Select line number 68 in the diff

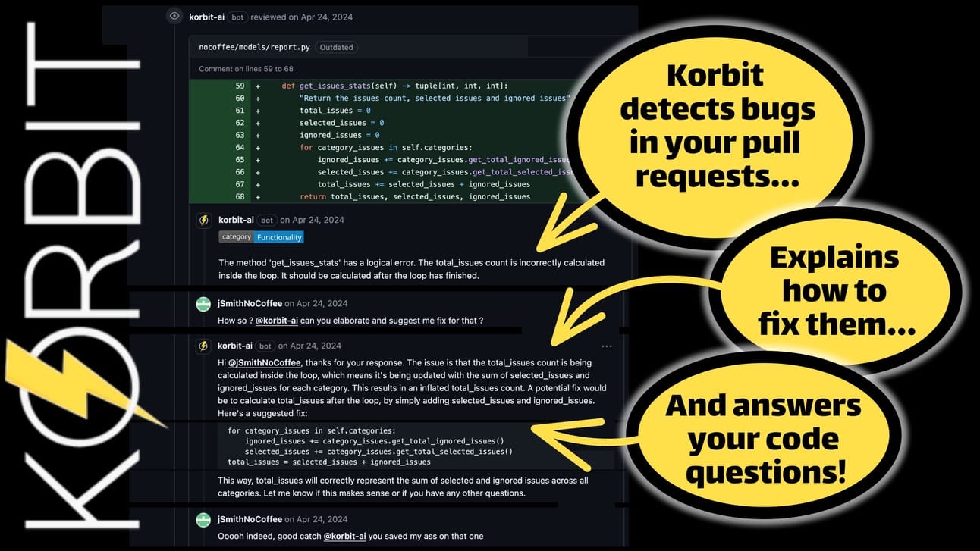tap(240, 197)
